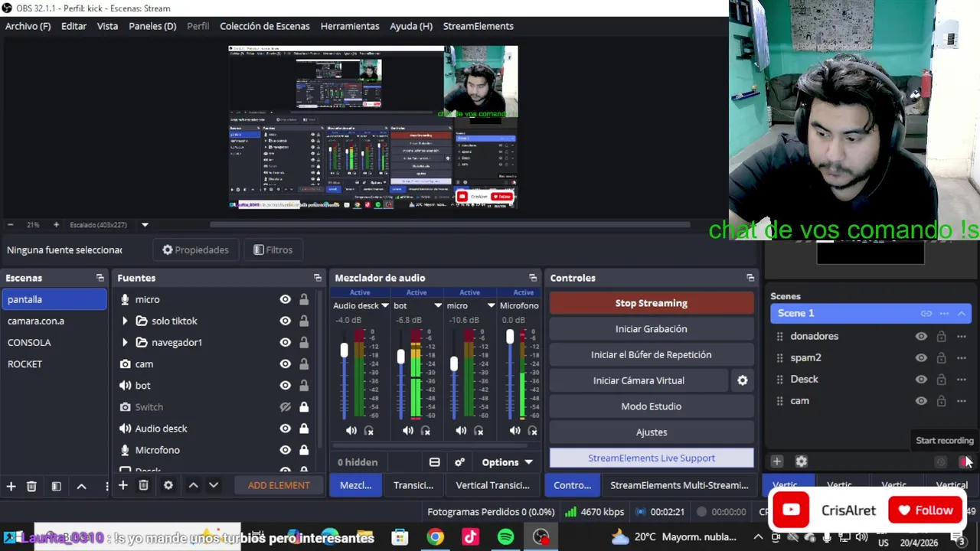Open the Audio desck channel dropdown

[x=384, y=305]
